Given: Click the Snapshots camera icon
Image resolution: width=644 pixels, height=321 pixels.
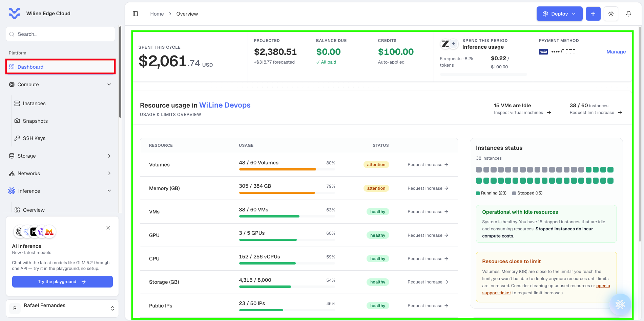Looking at the screenshot, I should [17, 121].
